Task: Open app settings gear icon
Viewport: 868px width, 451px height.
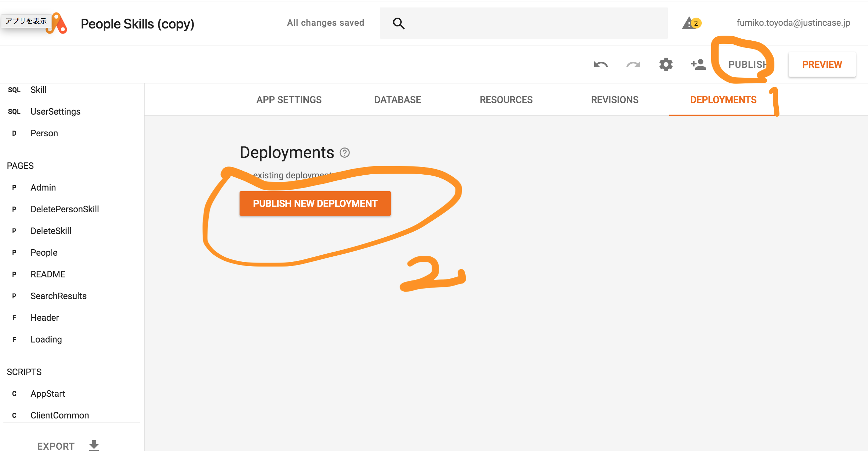Action: click(666, 64)
